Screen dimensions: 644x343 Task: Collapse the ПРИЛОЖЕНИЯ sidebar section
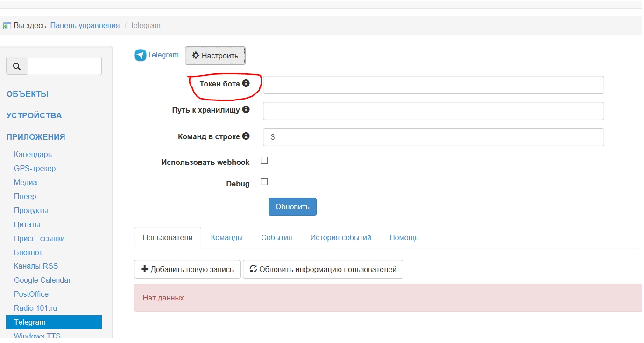coord(36,137)
